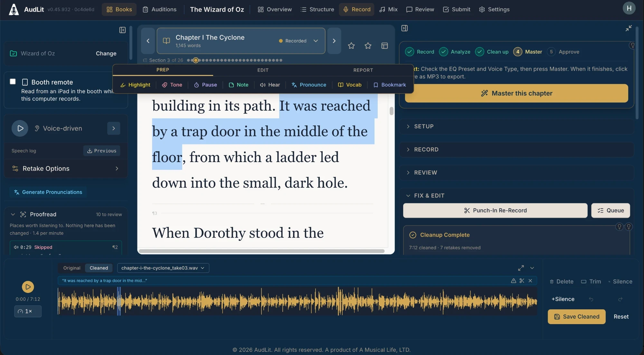The width and height of the screenshot is (644, 355).
Task: Click the section 3 progress dot marker
Action: pos(196,60)
